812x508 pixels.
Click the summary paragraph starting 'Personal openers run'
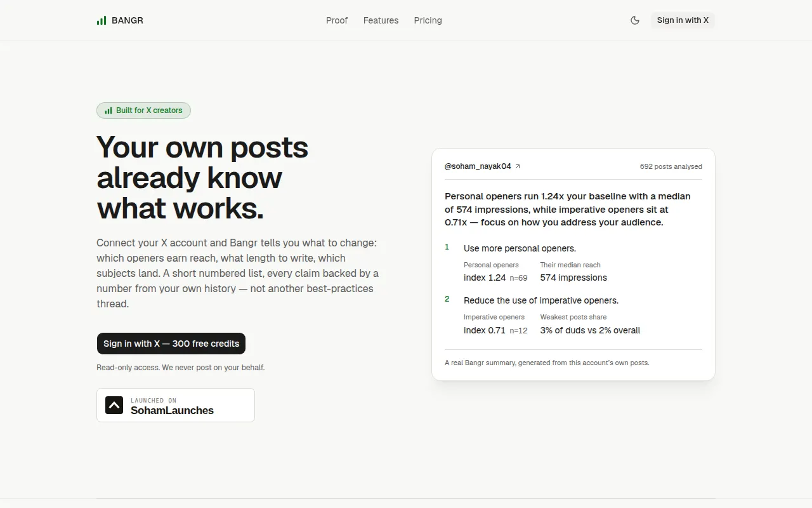[568, 210]
